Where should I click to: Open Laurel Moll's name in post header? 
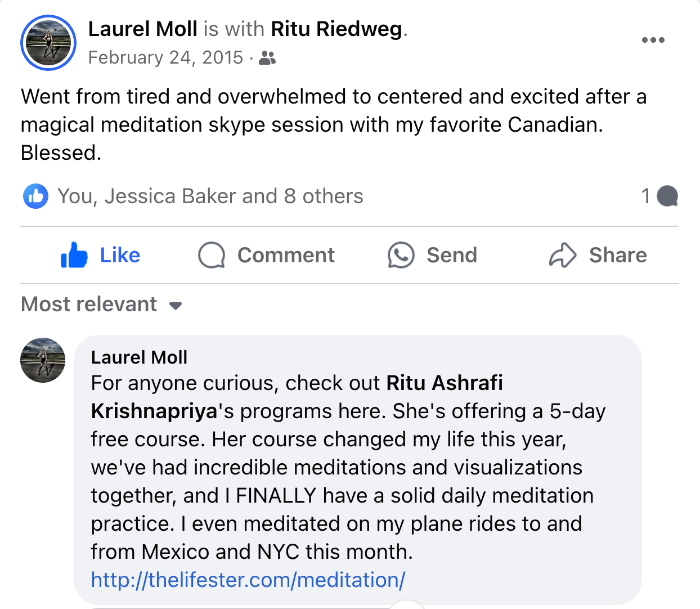[143, 29]
